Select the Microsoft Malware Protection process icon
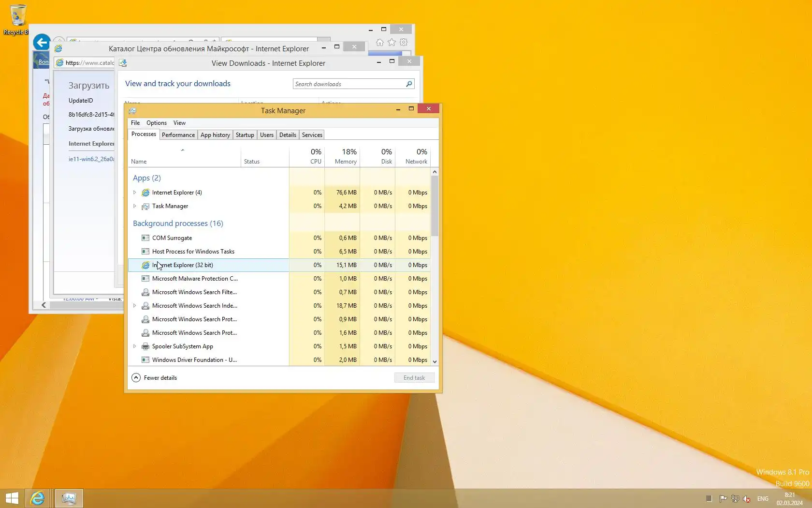 (145, 279)
